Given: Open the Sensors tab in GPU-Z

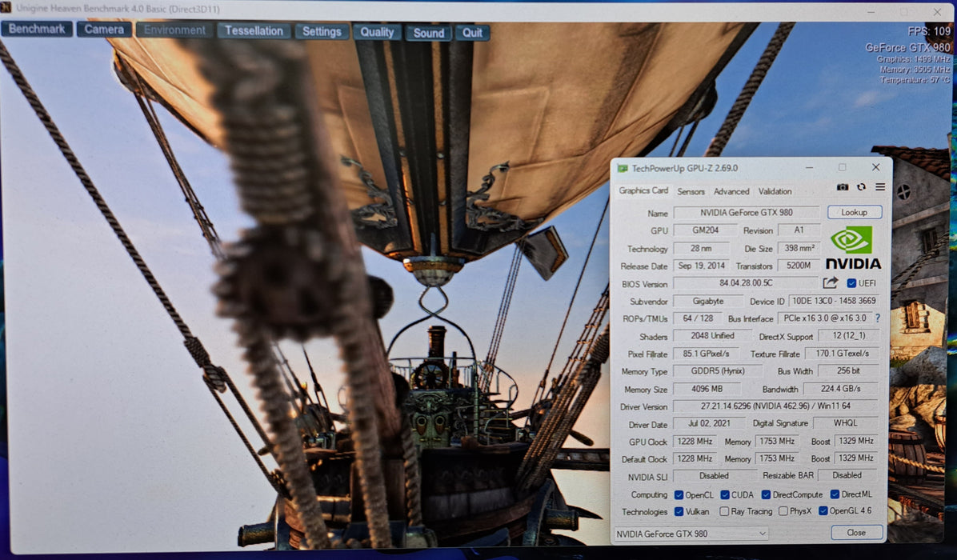Looking at the screenshot, I should tap(691, 191).
